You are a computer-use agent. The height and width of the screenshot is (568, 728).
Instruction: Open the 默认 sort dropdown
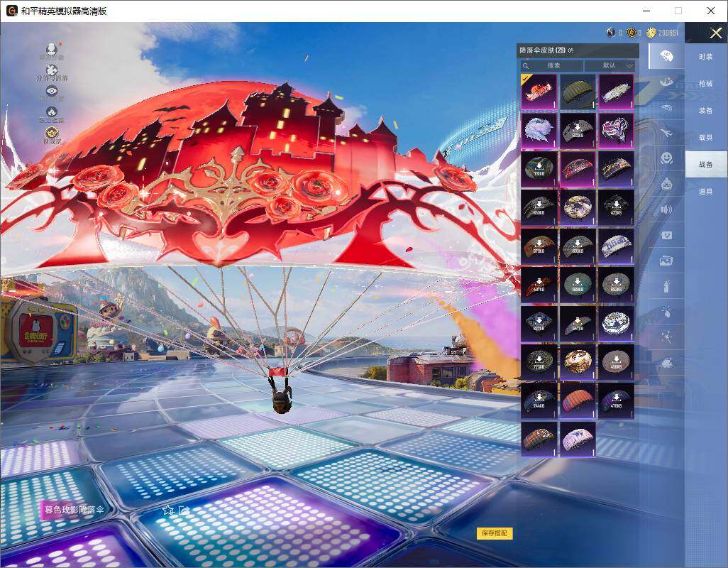(x=610, y=65)
